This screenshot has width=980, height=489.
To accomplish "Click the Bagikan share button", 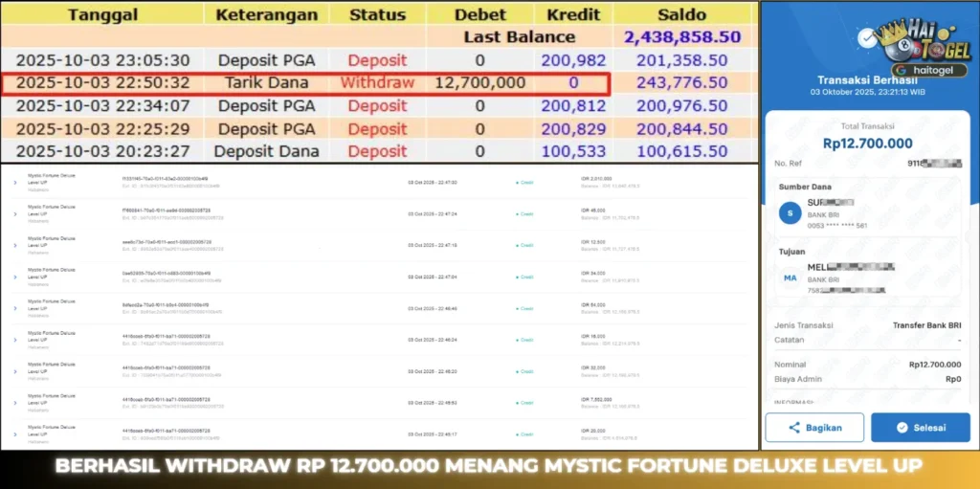I will [x=814, y=428].
